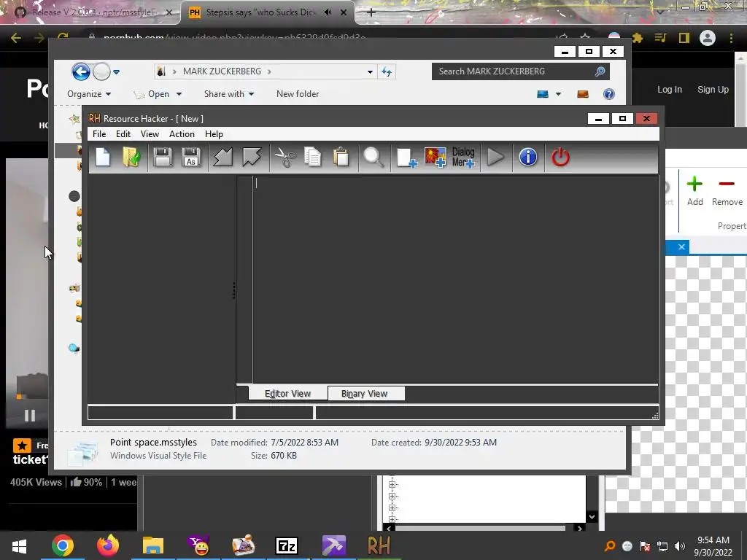Switch to the Binary View tab
This screenshot has height=560, width=747.
point(365,393)
